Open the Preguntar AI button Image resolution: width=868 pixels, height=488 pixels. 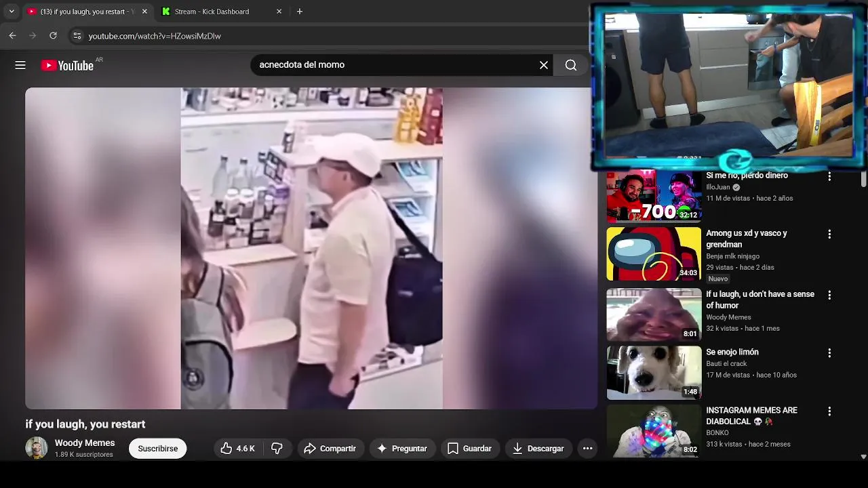402,449
